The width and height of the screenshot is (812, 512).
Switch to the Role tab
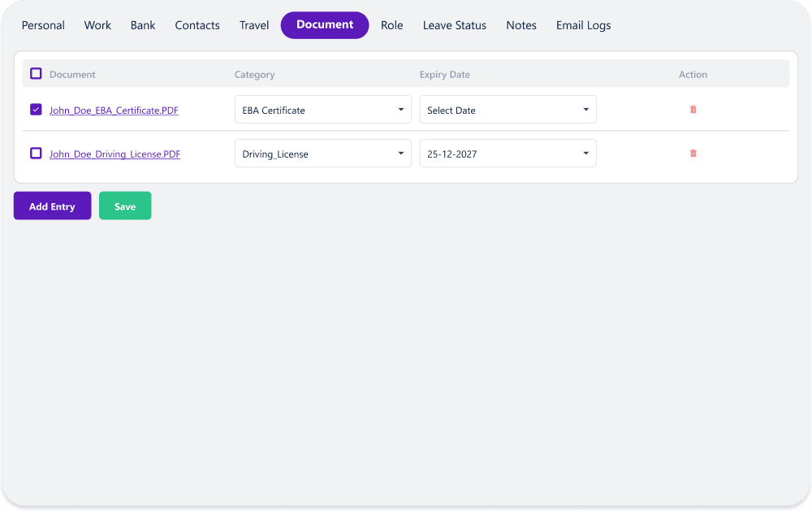click(x=391, y=25)
